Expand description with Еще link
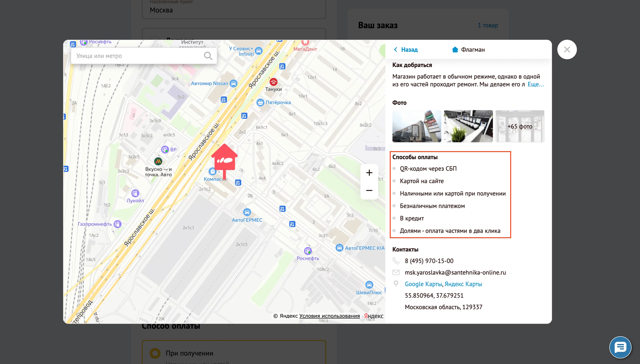The height and width of the screenshot is (364, 640). pos(536,84)
